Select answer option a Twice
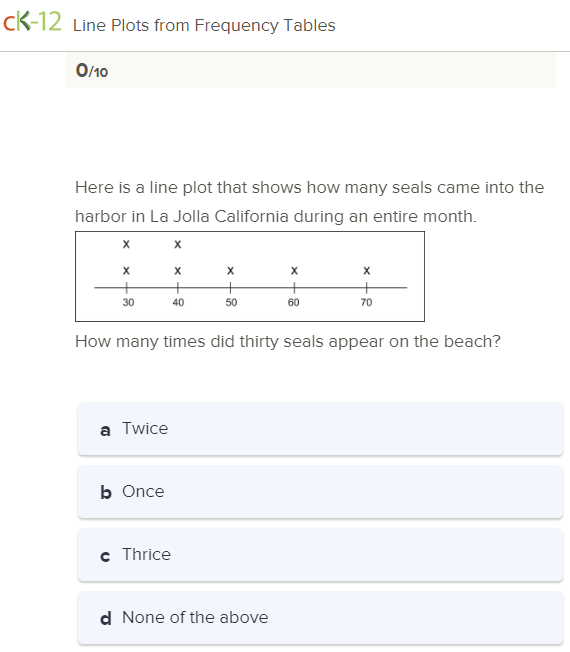The width and height of the screenshot is (570, 652). click(x=320, y=429)
